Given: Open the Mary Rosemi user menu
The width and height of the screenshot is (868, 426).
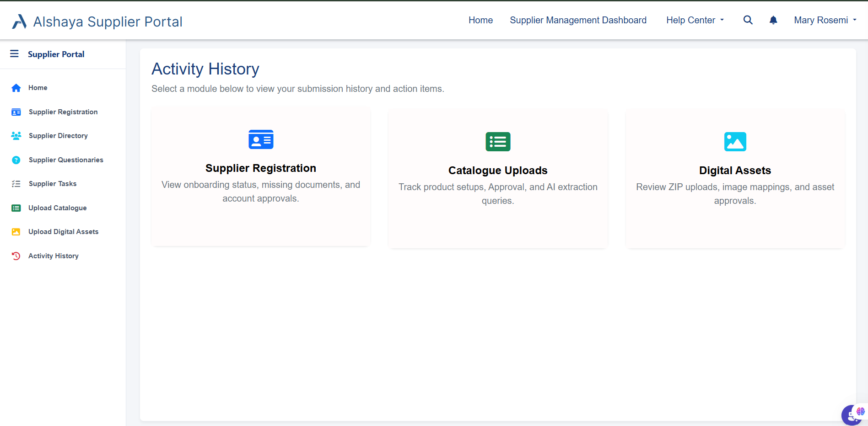Looking at the screenshot, I should point(825,20).
